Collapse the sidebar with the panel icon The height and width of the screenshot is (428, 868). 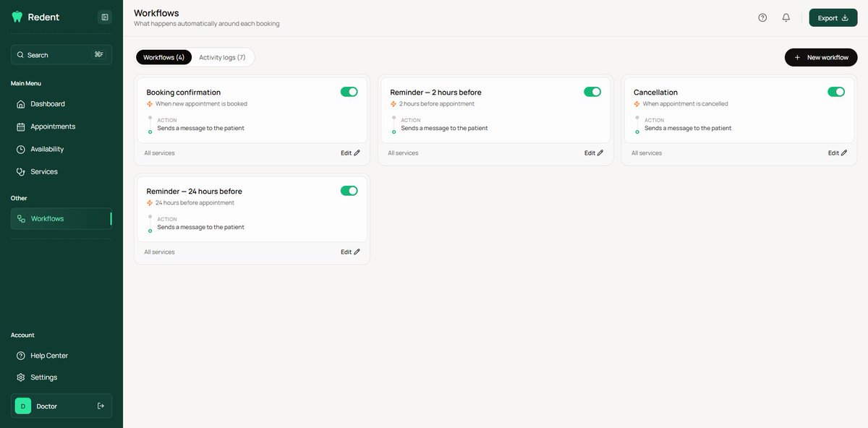(x=105, y=17)
